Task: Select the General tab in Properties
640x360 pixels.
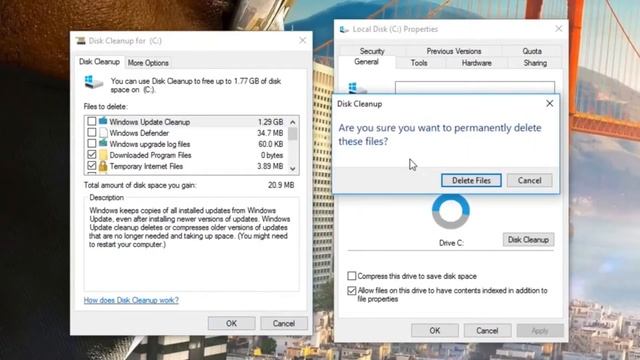Action: coord(366,62)
